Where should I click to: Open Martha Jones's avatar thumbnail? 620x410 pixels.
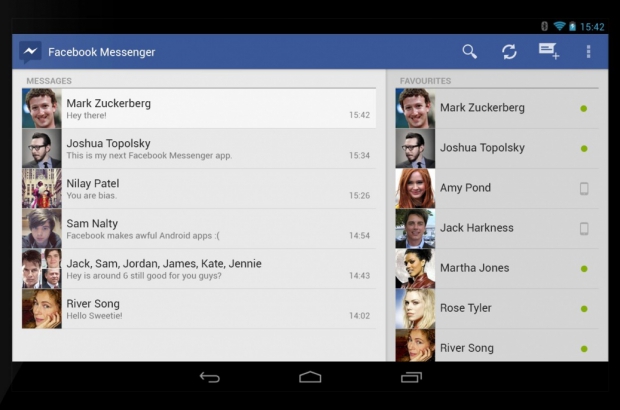click(415, 269)
